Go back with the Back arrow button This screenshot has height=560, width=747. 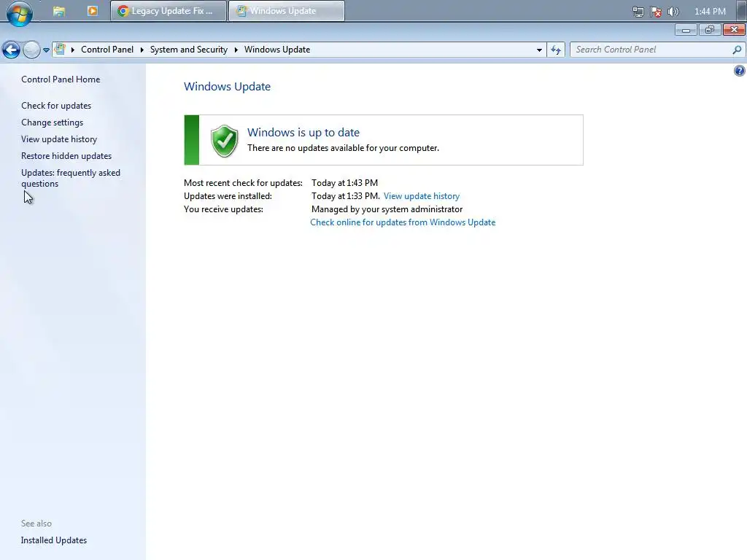(11, 50)
